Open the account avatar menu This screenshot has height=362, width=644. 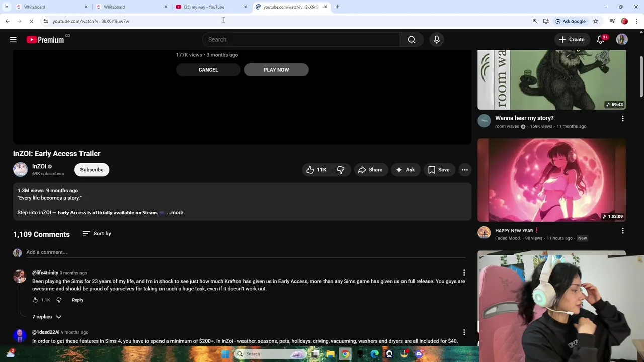(x=622, y=40)
